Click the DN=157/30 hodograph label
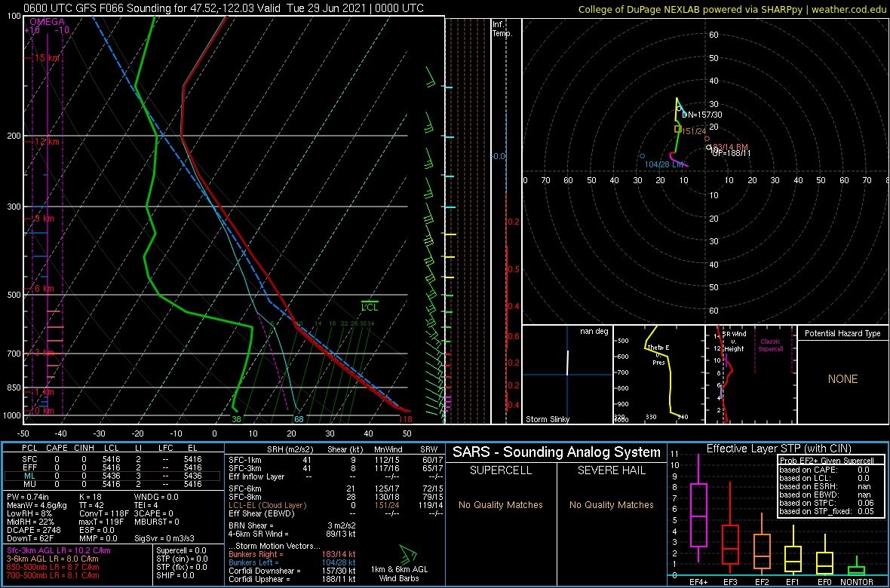This screenshot has height=588, width=890. (x=701, y=115)
